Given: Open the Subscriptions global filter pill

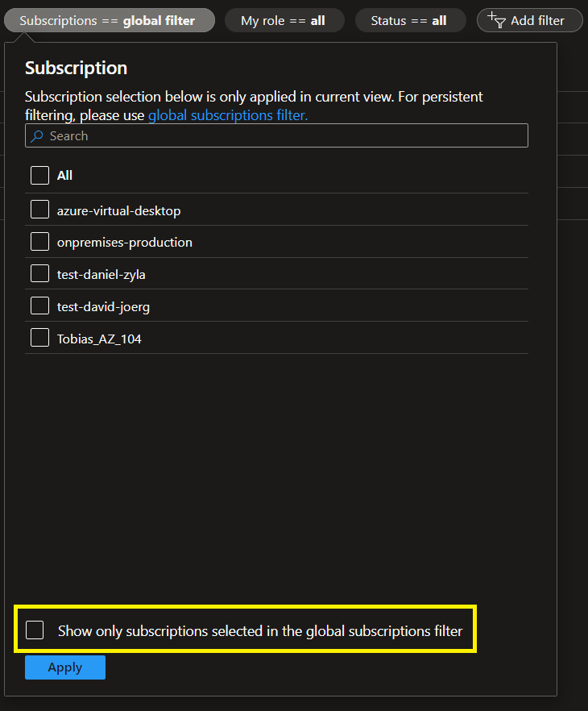Looking at the screenshot, I should [x=108, y=20].
